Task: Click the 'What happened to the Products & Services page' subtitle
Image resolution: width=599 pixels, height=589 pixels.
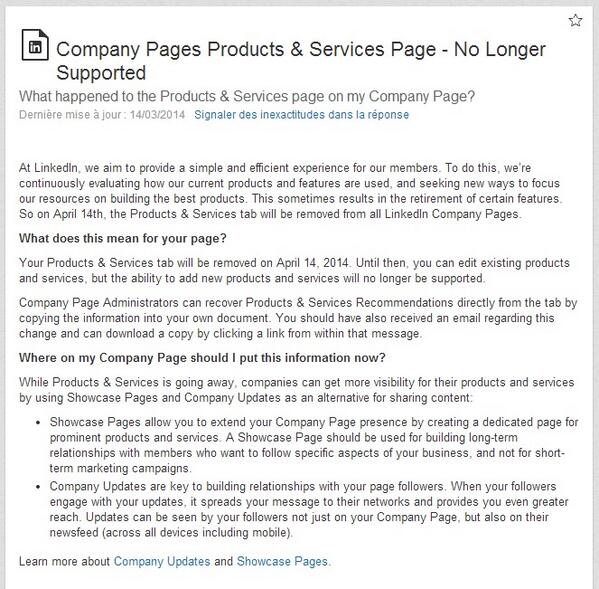Action: [x=247, y=96]
